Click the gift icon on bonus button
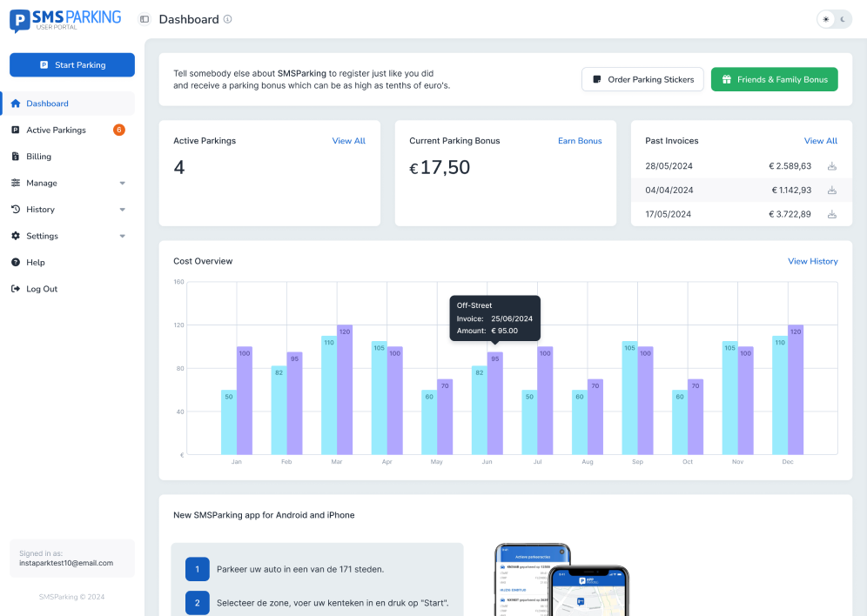The width and height of the screenshot is (867, 616). coord(727,79)
